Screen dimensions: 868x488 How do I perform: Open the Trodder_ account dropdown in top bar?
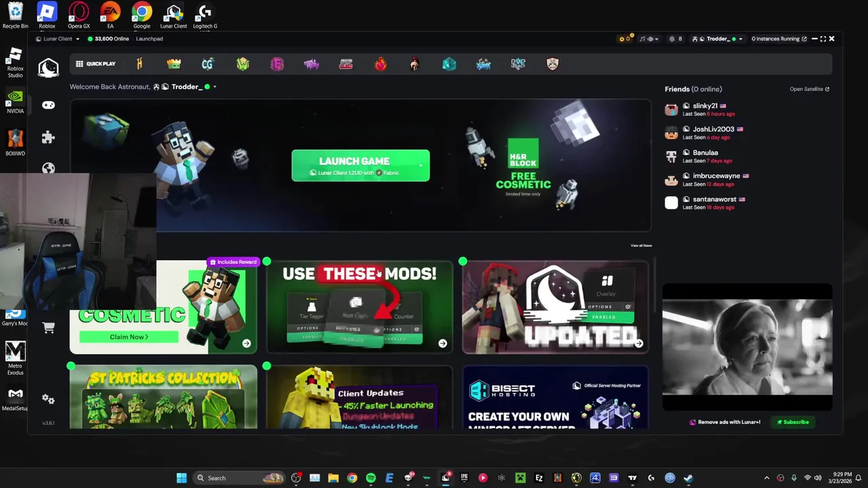(x=717, y=39)
